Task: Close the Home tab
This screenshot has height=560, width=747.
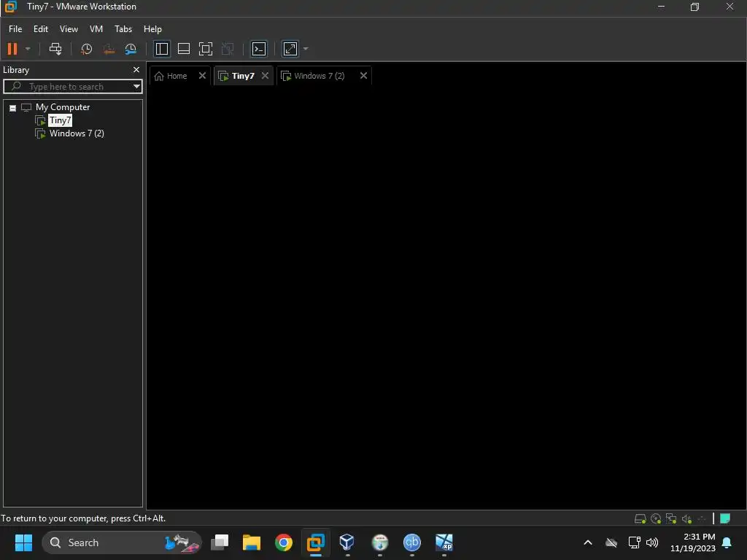Action: (202, 76)
